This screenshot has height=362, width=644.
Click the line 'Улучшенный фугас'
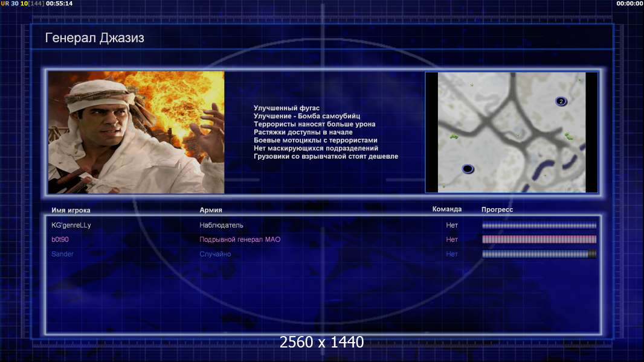[286, 108]
